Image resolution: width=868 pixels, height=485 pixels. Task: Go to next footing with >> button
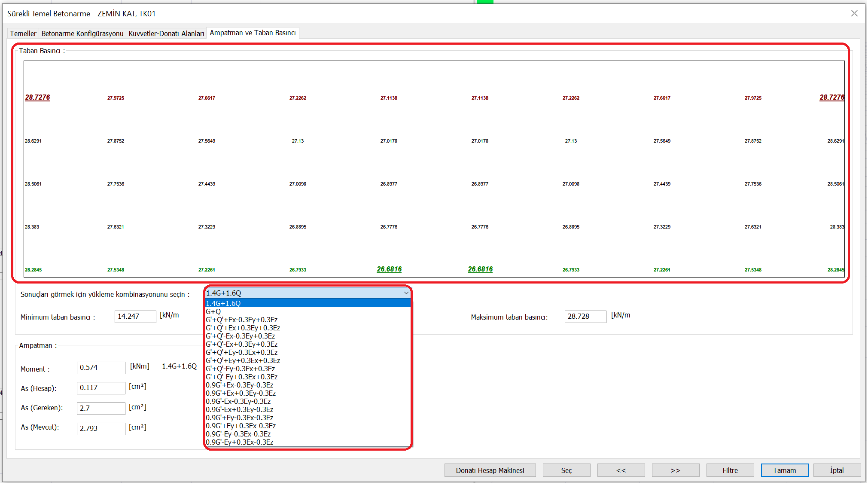tap(676, 470)
